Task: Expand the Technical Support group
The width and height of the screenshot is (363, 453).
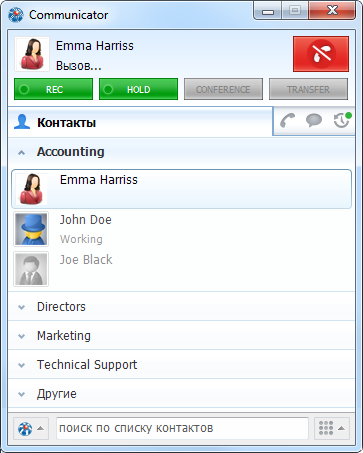Action: pos(181,365)
